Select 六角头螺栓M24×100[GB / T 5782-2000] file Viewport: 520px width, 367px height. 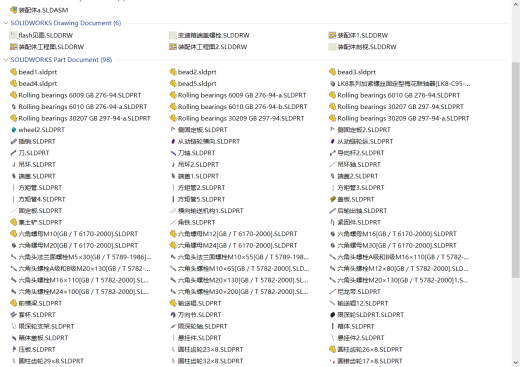point(84,292)
